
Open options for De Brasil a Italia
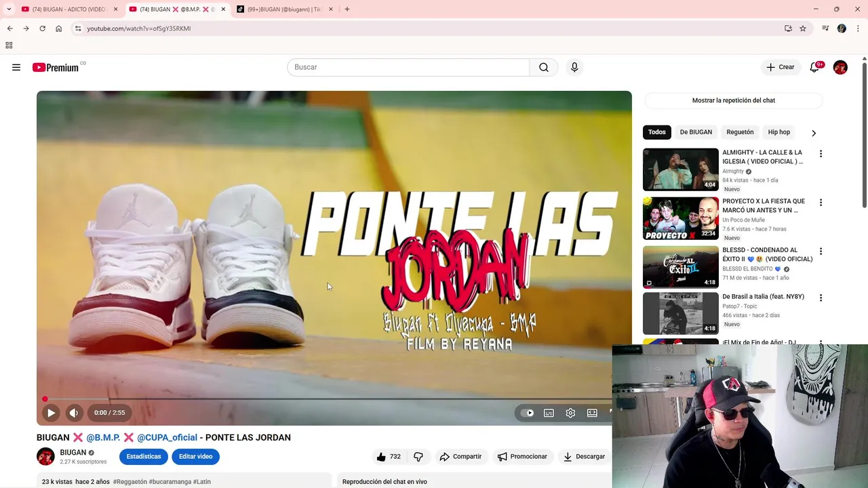[821, 298]
